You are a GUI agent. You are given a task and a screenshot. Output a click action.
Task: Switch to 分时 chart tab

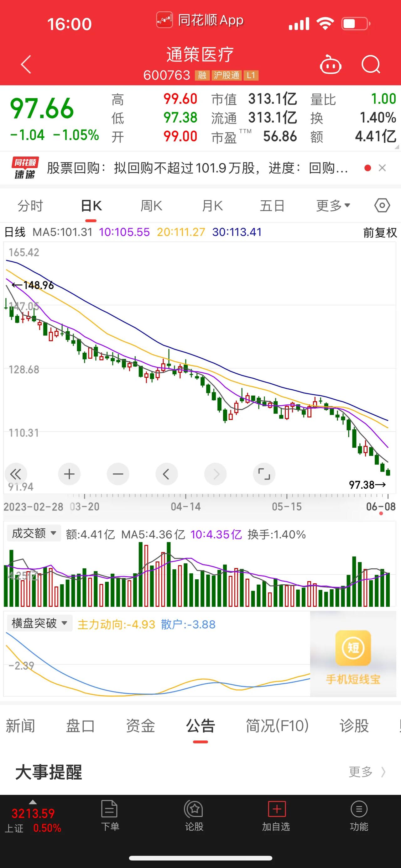pyautogui.click(x=30, y=206)
